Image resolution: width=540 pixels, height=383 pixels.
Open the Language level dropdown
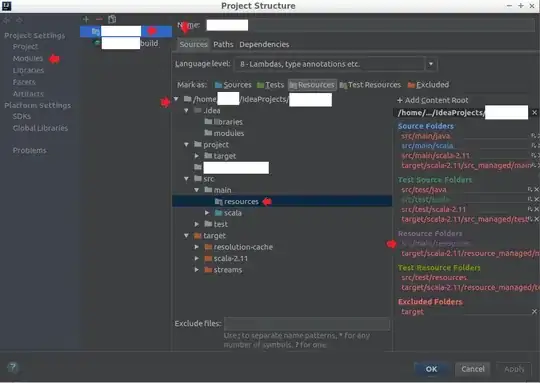(431, 64)
